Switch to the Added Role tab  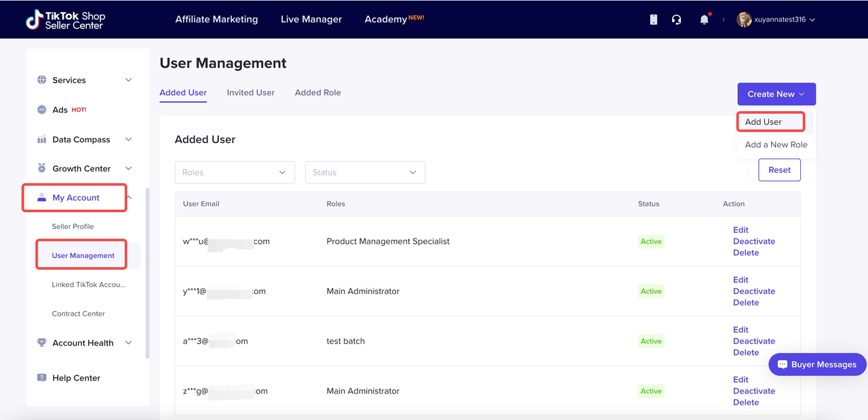point(317,93)
